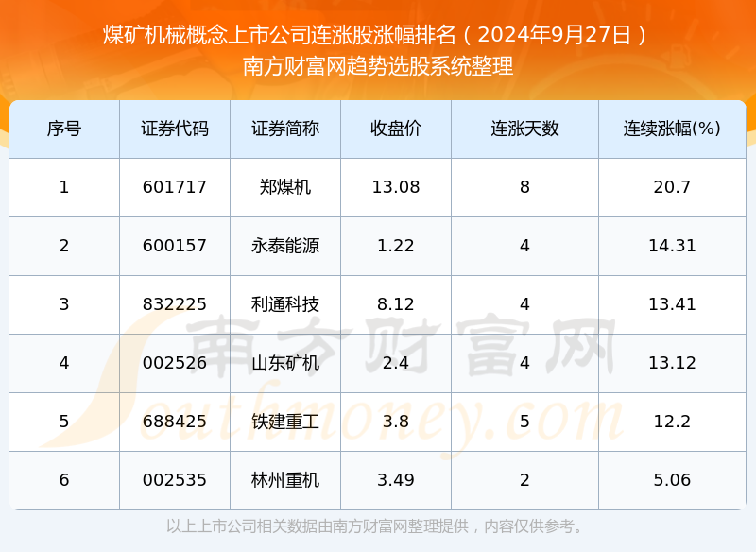The image size is (756, 552).
Task: Select stock code 832225
Action: click(175, 304)
